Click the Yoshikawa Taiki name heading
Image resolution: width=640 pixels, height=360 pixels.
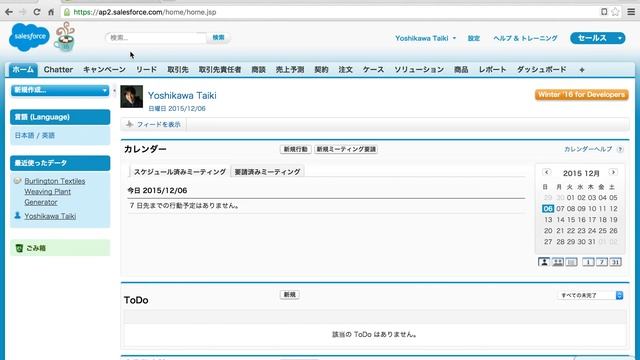click(x=182, y=96)
